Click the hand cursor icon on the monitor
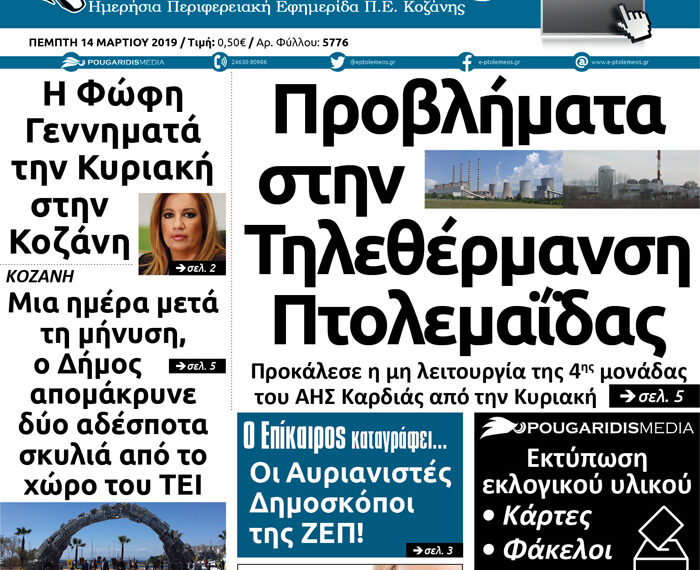The height and width of the screenshot is (570, 700). (634, 22)
